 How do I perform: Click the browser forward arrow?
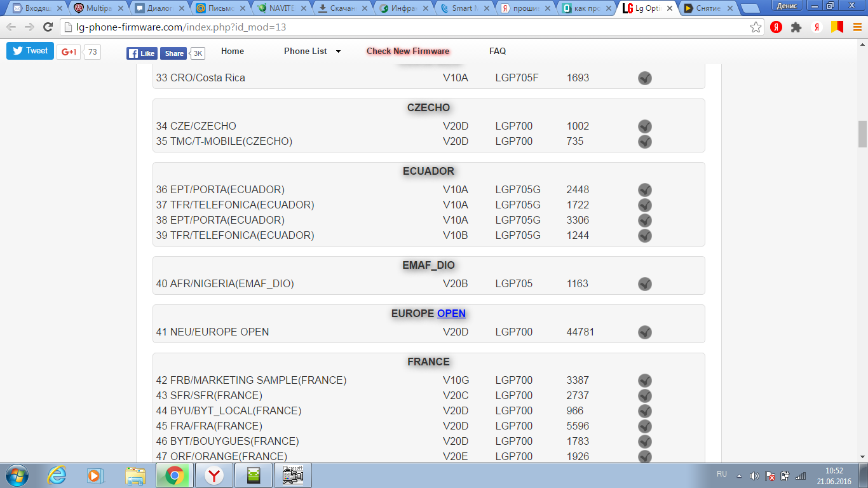click(29, 27)
